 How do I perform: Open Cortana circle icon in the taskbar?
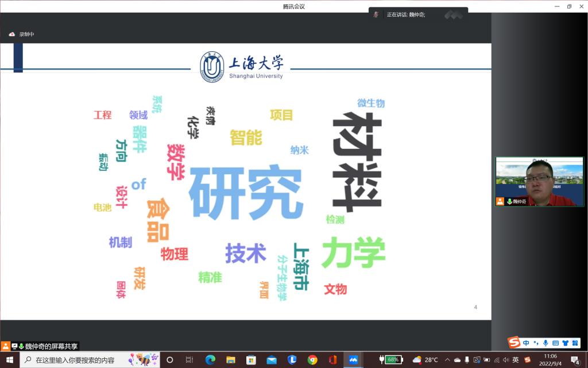[169, 360]
